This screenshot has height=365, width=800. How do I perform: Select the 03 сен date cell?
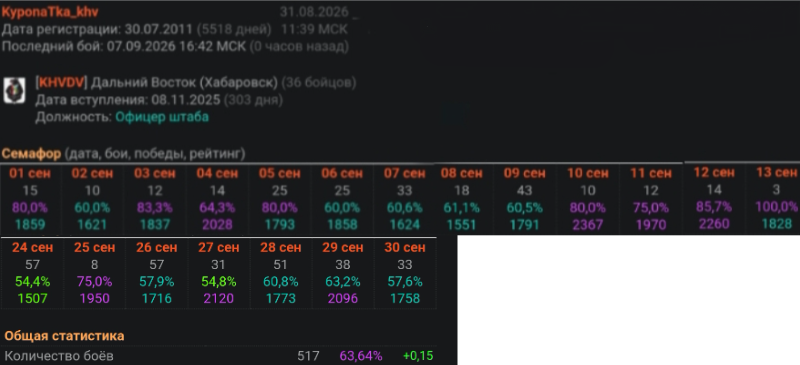tap(155, 173)
